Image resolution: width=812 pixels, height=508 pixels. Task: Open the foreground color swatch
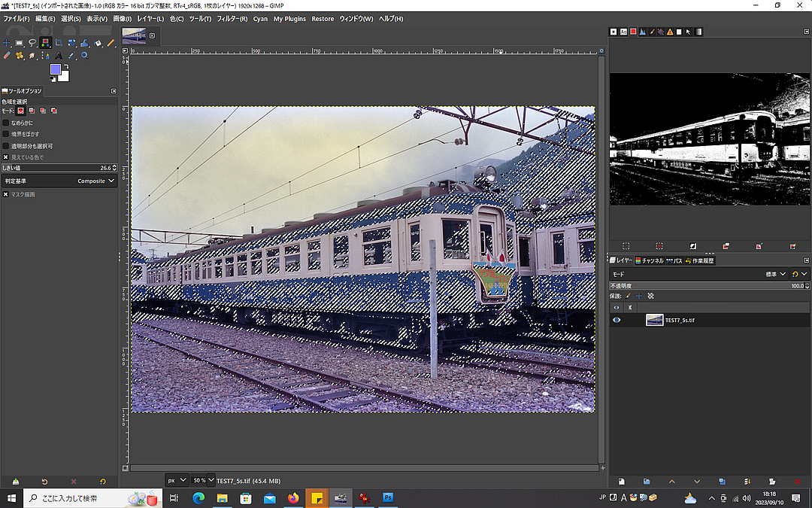pyautogui.click(x=55, y=69)
